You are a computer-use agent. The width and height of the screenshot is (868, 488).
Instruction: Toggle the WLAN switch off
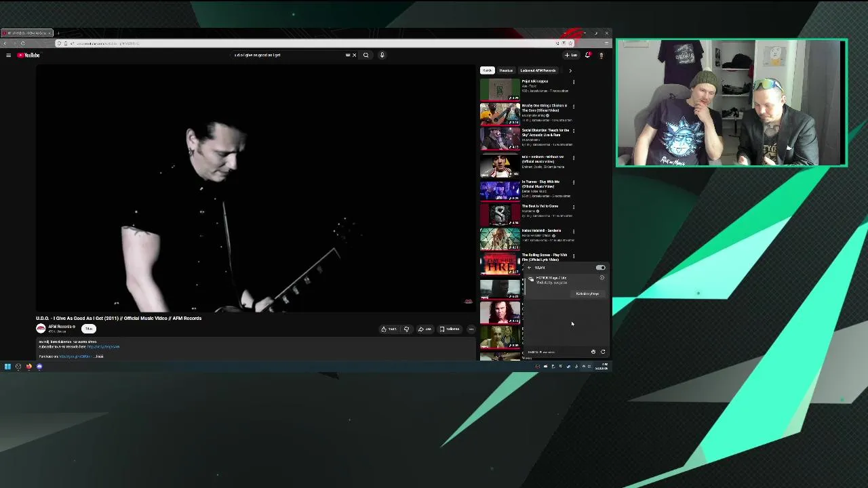point(600,268)
